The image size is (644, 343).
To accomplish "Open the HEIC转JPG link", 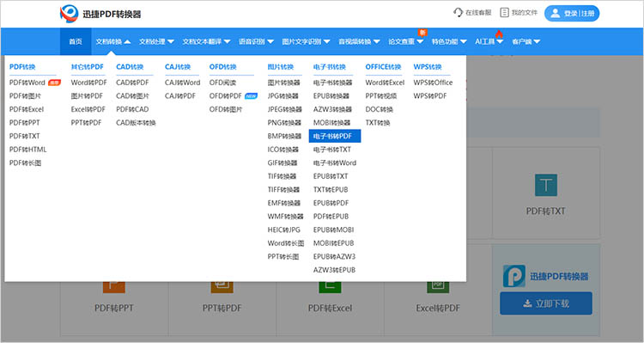I will coord(284,230).
